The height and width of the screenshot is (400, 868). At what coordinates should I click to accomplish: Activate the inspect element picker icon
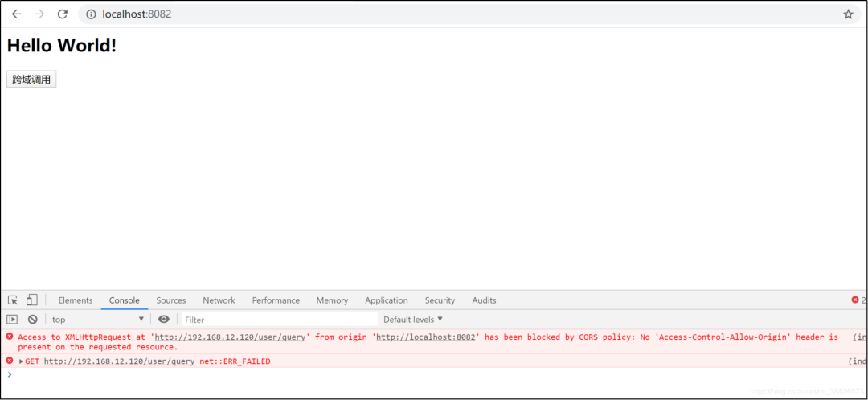tap(13, 300)
